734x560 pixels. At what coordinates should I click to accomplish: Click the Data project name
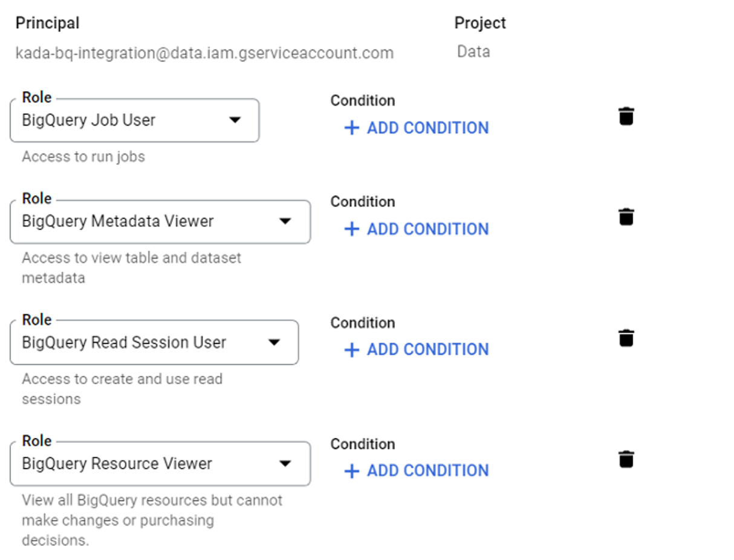pyautogui.click(x=473, y=52)
